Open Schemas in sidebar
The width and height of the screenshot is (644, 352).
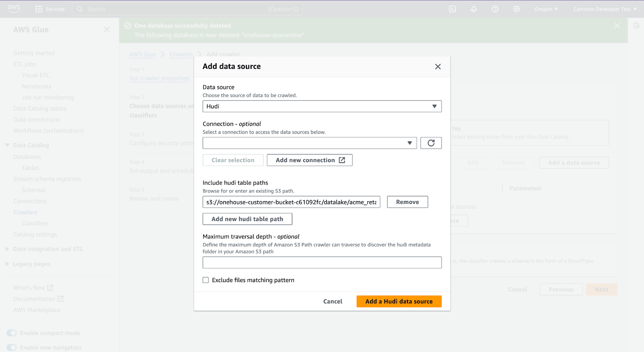click(34, 190)
